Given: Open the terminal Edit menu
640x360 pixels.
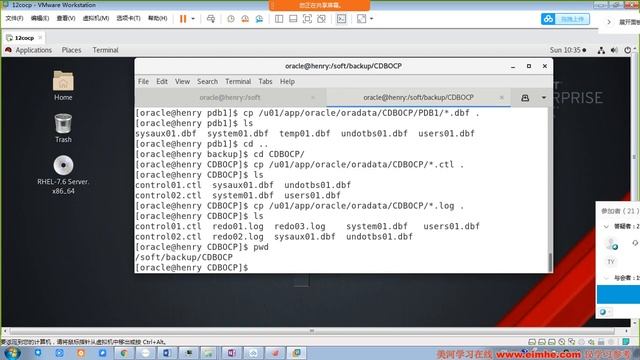Looking at the screenshot, I should pos(162,82).
